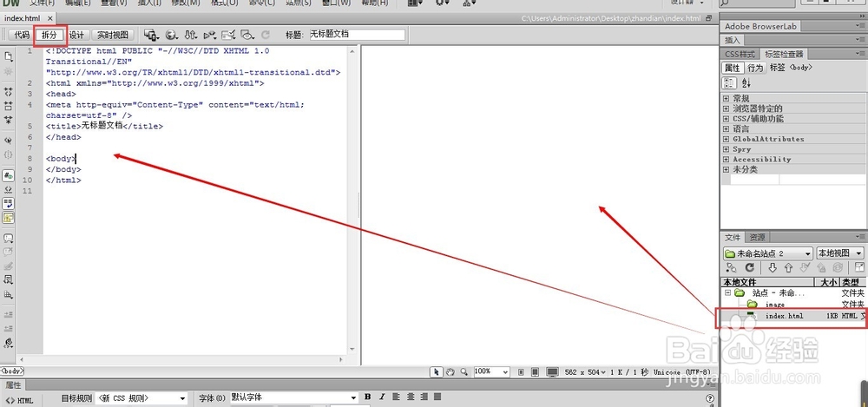The height and width of the screenshot is (407, 868).
Task: Refresh the Files panel list
Action: point(750,268)
